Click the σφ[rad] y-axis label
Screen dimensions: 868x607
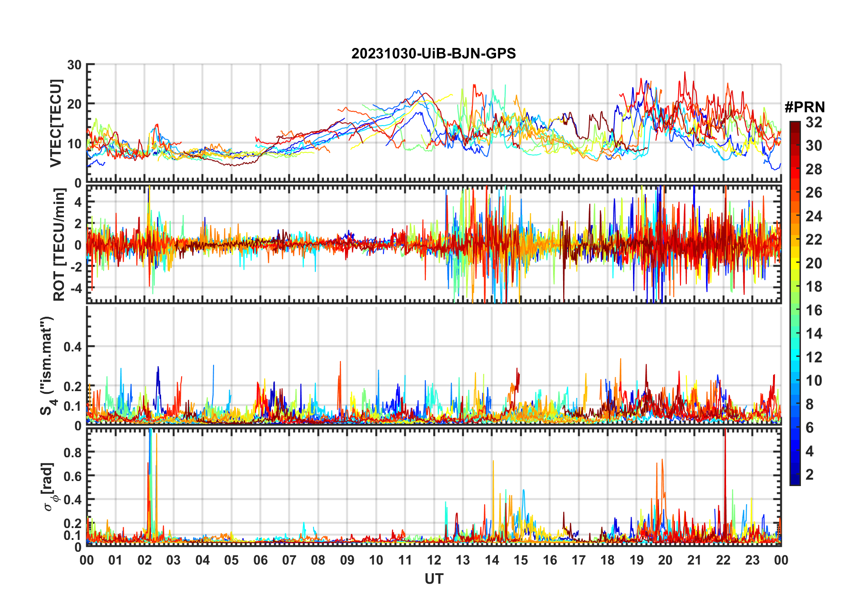coord(49,487)
